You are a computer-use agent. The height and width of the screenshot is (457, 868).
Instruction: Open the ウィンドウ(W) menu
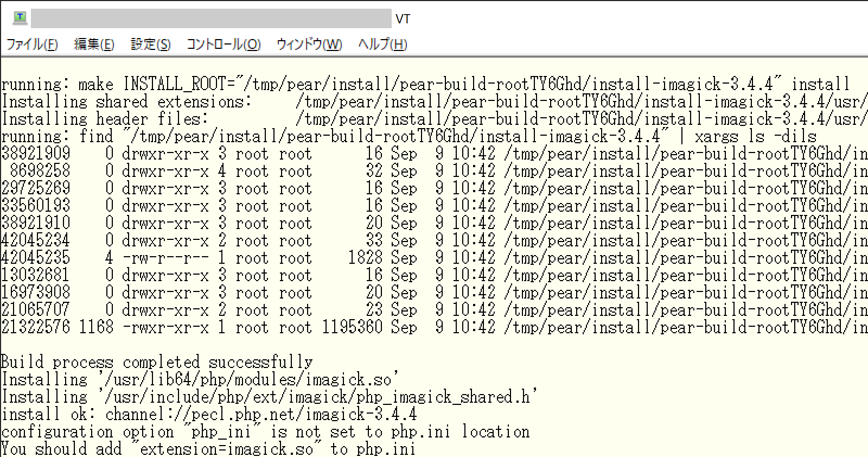[x=309, y=45]
